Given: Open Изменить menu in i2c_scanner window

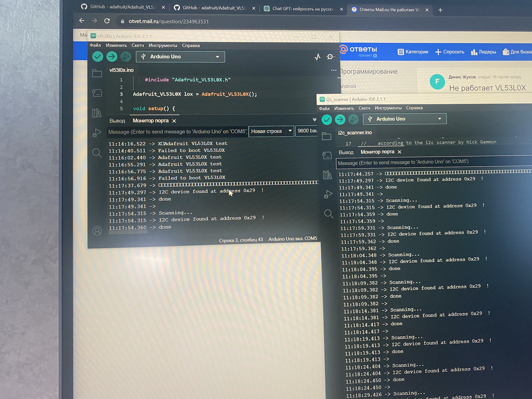Looking at the screenshot, I should pos(344,108).
